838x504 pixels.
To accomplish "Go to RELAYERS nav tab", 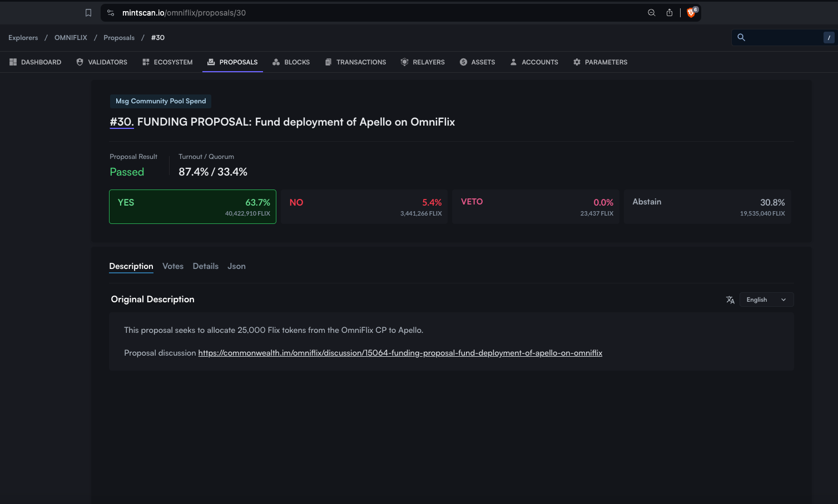I will click(x=423, y=62).
